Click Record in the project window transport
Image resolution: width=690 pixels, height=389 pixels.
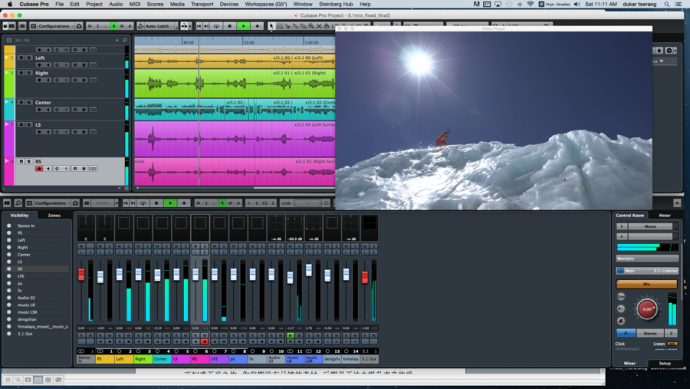point(257,26)
